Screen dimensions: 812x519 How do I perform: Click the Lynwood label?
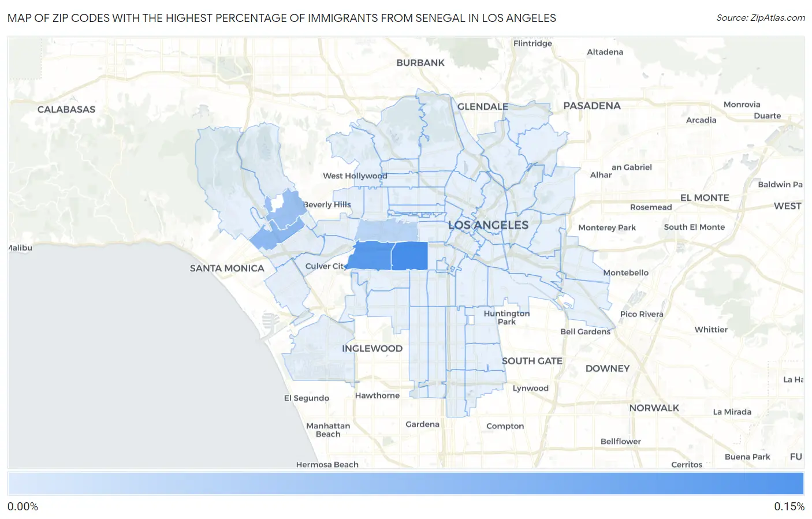click(531, 389)
